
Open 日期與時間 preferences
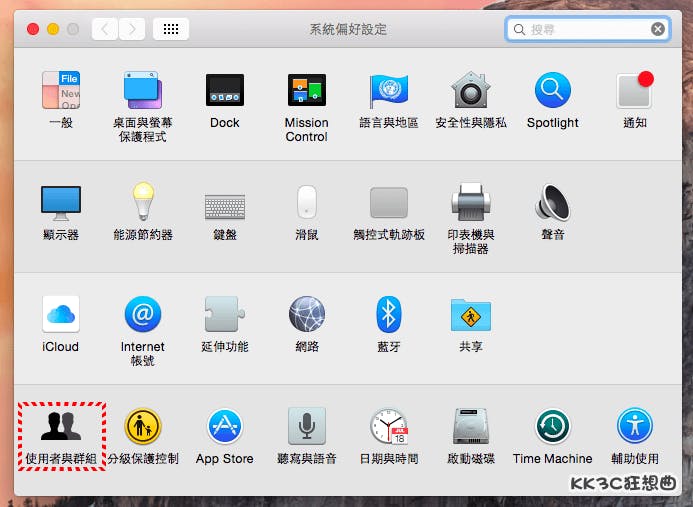pyautogui.click(x=388, y=426)
